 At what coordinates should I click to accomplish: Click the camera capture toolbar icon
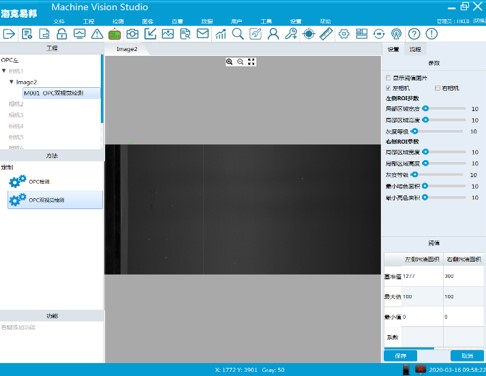(132, 34)
